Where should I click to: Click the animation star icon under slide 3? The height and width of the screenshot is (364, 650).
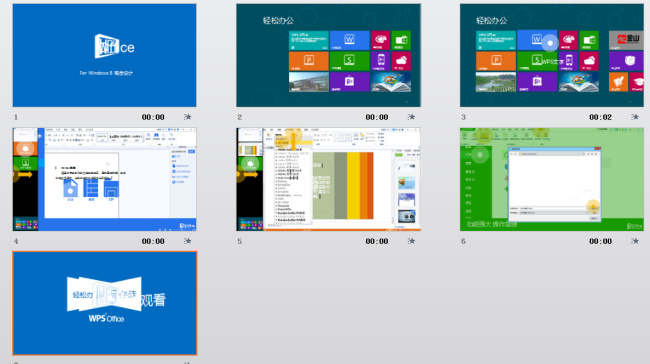pos(635,117)
